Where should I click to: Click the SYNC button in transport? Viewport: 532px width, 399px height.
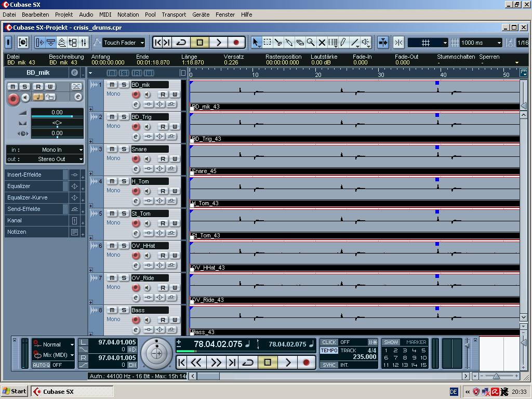329,365
